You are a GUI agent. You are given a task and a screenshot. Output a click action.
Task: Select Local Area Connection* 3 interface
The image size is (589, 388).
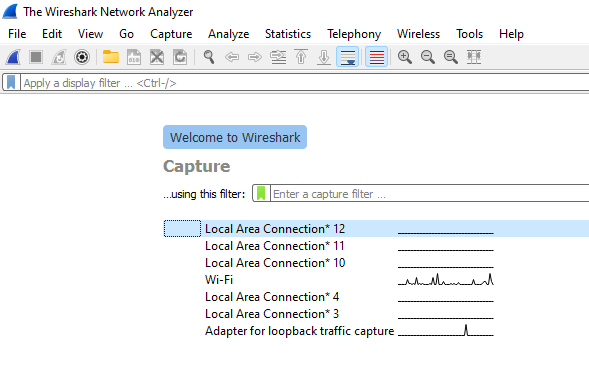coord(376,314)
